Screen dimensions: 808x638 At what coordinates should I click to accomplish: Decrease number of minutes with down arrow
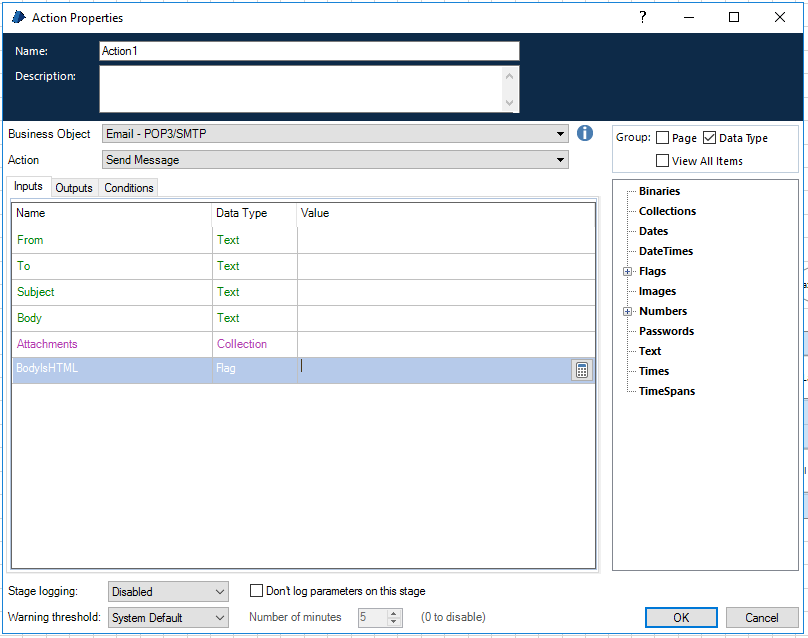pyautogui.click(x=394, y=622)
